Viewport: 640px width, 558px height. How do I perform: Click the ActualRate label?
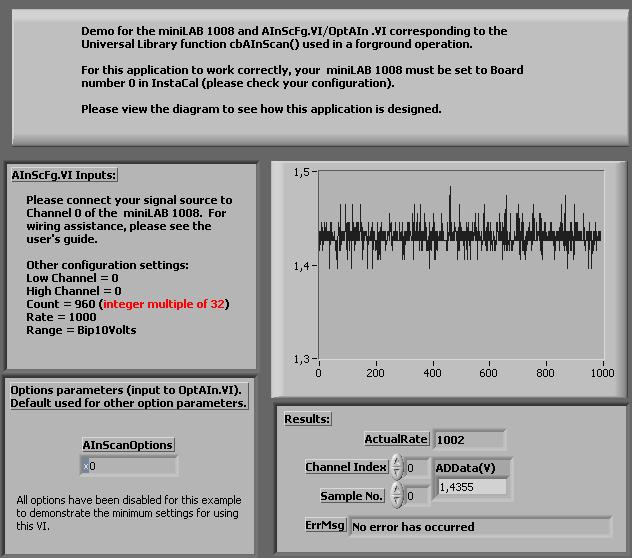[396, 439]
